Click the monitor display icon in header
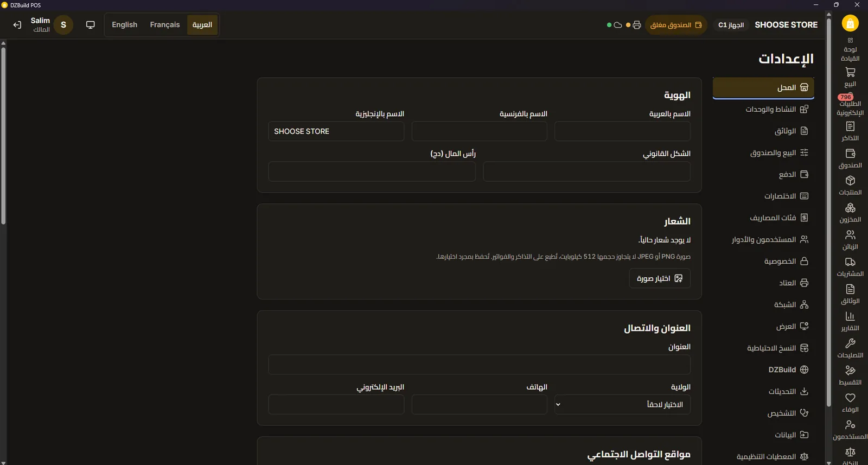Viewport: 868px width, 465px height. (x=91, y=25)
